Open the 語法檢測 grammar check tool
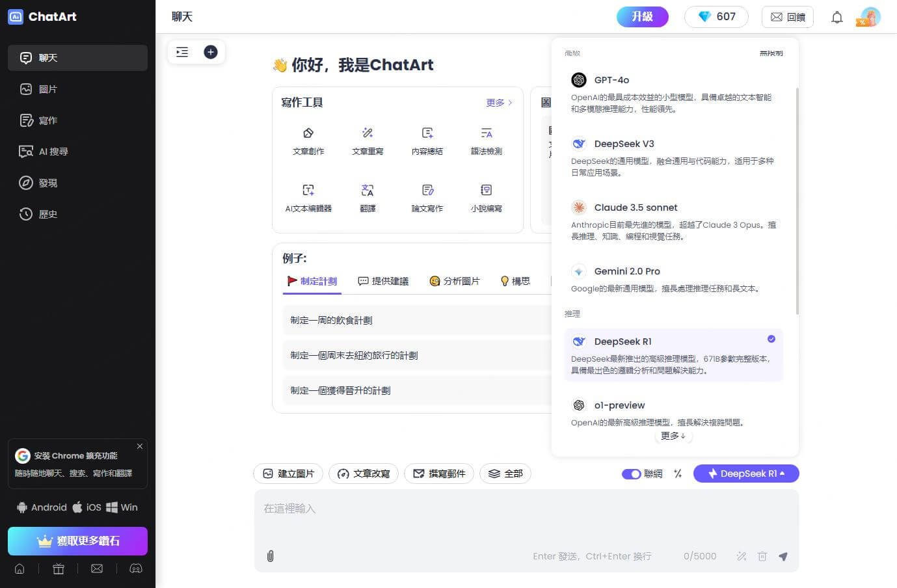The height and width of the screenshot is (588, 897). click(487, 141)
